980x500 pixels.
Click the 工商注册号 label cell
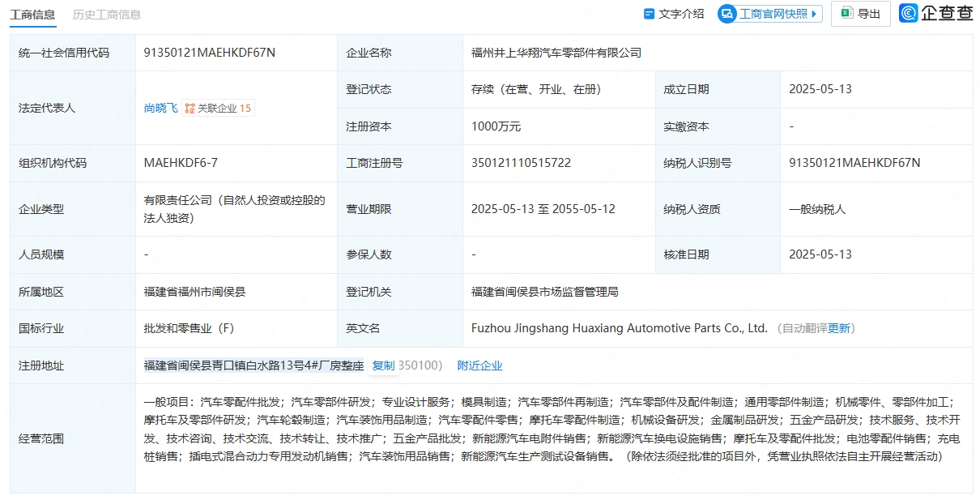click(x=400, y=163)
